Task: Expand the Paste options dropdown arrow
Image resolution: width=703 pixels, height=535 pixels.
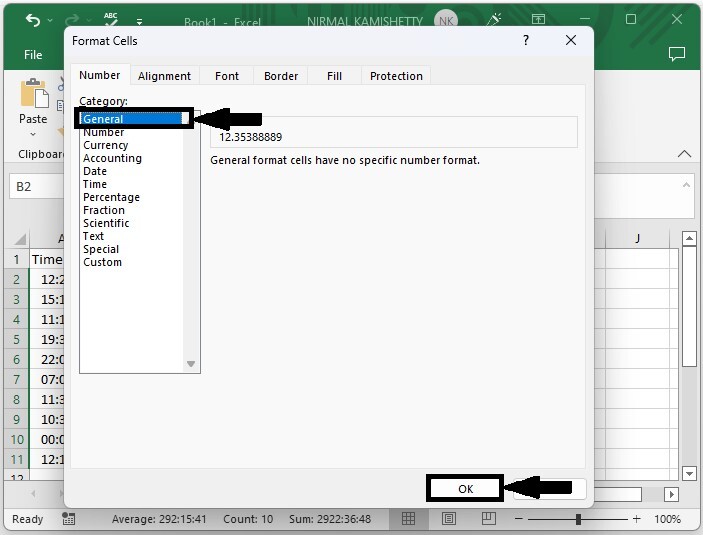Action: pyautogui.click(x=33, y=134)
